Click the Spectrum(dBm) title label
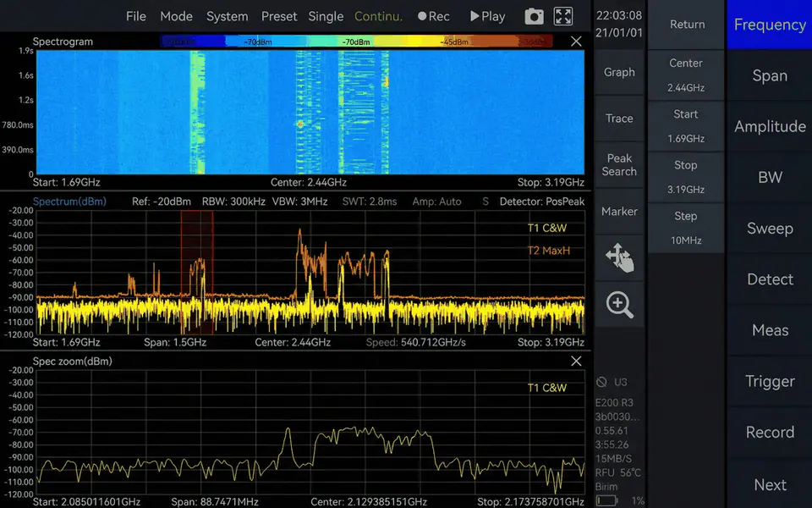Viewport: 812px width, 508px height. [69, 202]
